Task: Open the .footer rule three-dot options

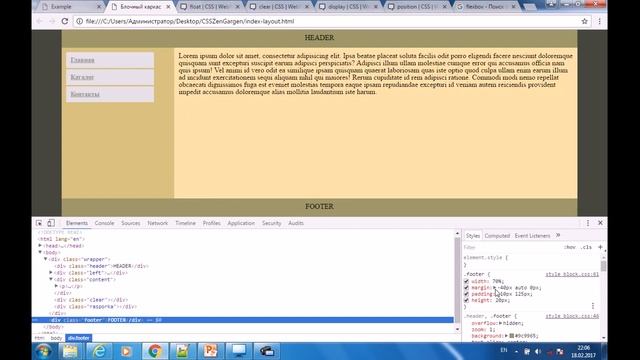Action: [593, 306]
